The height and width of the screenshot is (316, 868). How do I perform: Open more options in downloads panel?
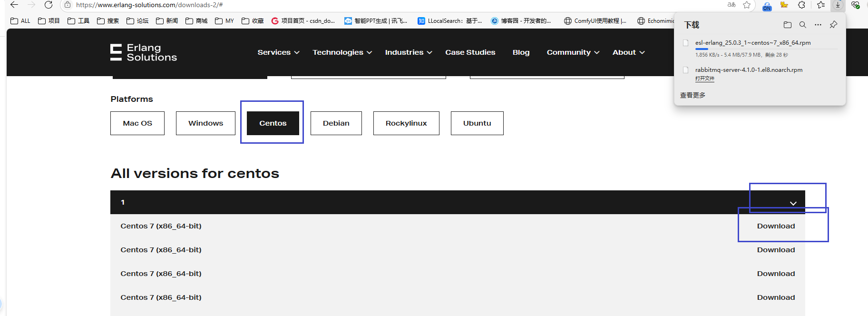pos(818,25)
